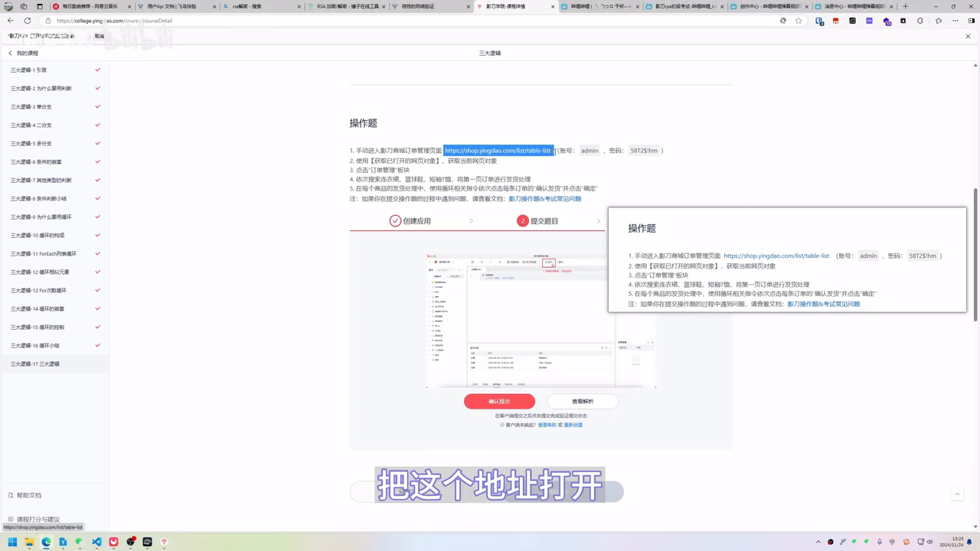Open the Edge sidebar toggle icon
This screenshot has width=980, height=551.
(x=971, y=21)
